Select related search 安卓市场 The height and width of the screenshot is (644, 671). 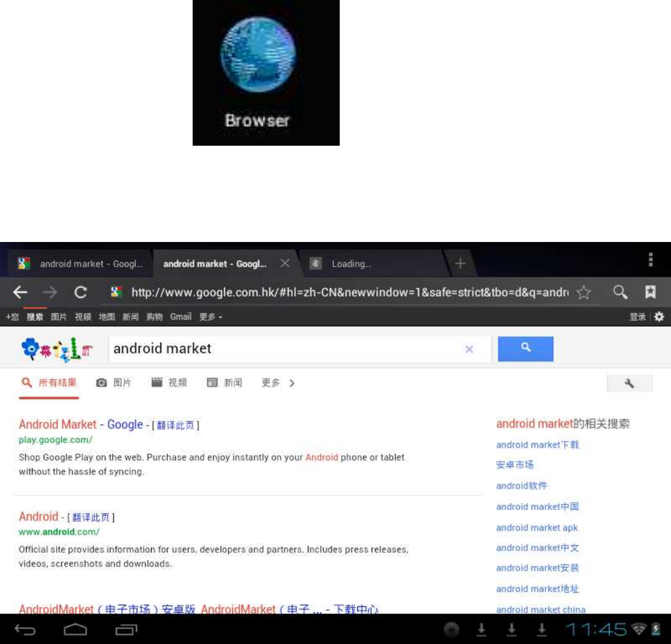(515, 465)
